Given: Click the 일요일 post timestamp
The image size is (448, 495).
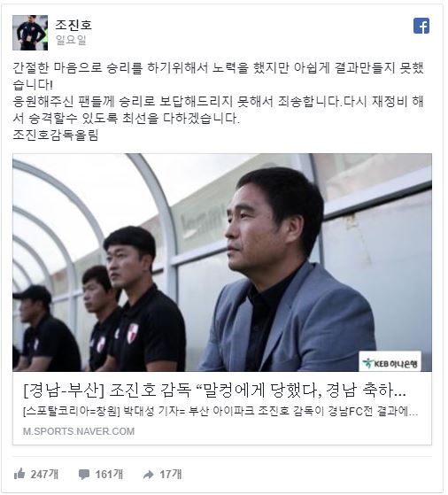Looking at the screenshot, I should (71, 40).
